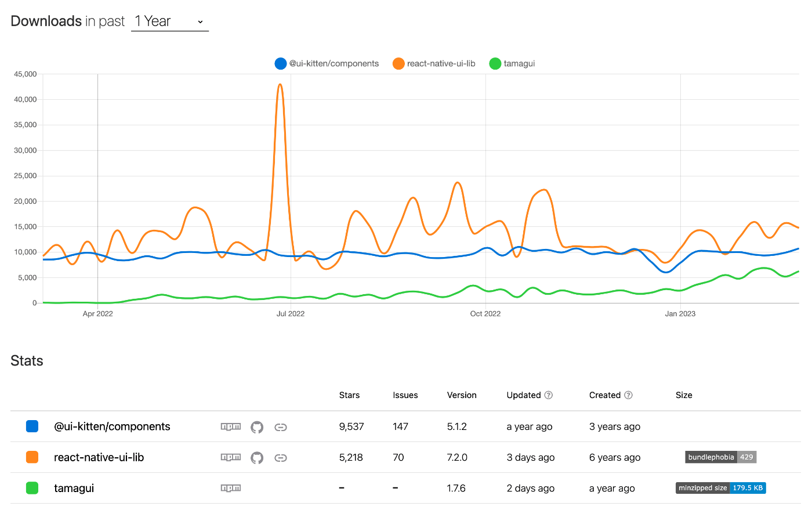Click the Stats section heading
This screenshot has height=517, width=812.
click(x=27, y=361)
